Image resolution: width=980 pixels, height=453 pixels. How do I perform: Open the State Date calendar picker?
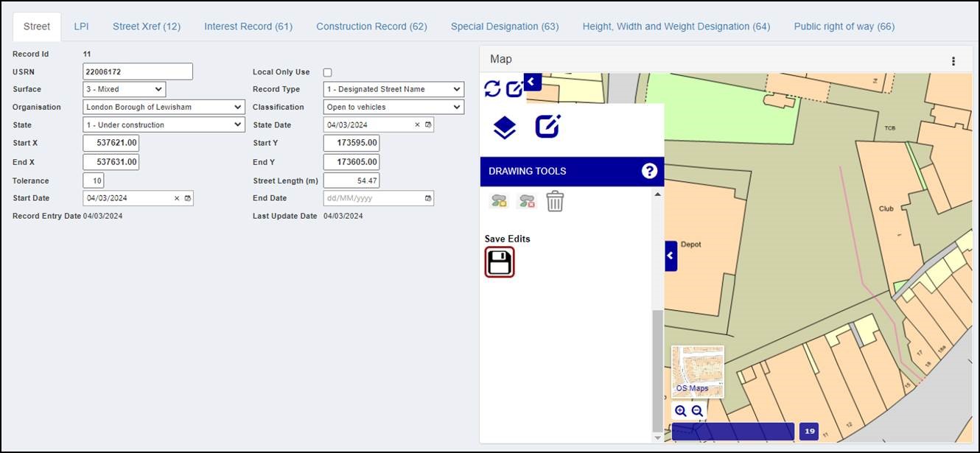[x=428, y=125]
